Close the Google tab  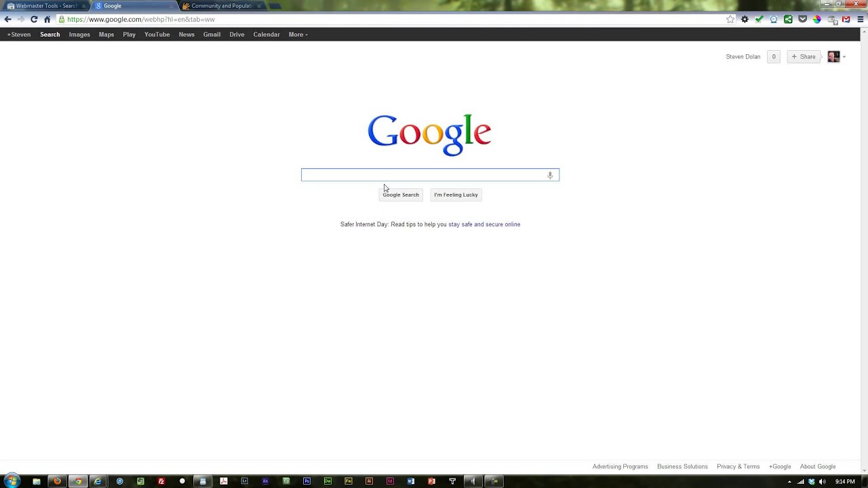pos(172,6)
